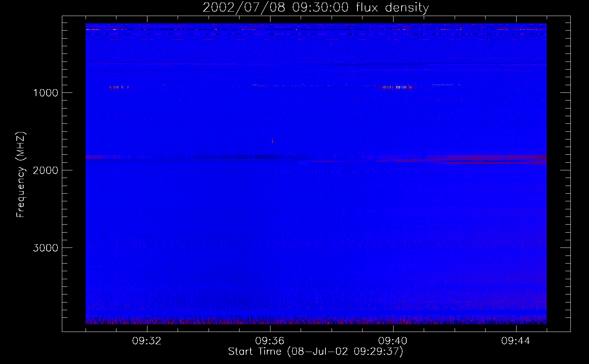Click the "Frequency (MHZ)" y-axis label
Screen dimensions: 589x364
[x=20, y=175]
